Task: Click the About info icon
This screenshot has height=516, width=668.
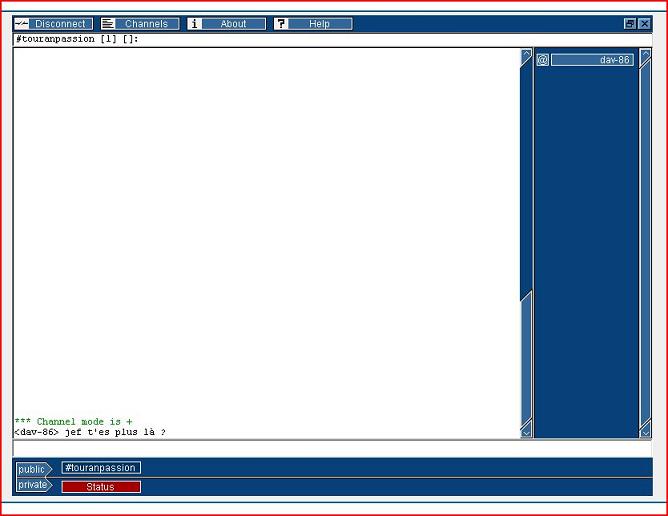Action: [194, 24]
